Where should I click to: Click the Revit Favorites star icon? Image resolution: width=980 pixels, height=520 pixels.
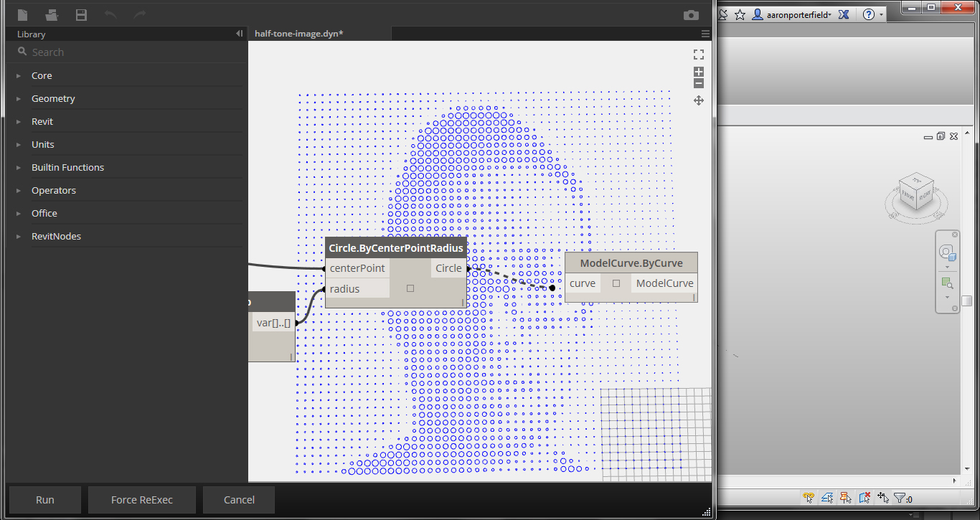[x=740, y=14]
